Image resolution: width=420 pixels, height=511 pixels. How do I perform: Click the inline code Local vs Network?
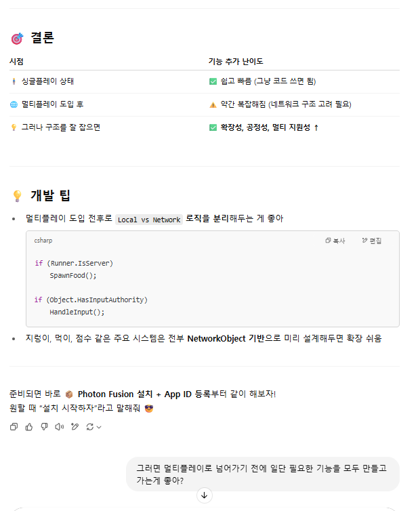click(x=148, y=220)
